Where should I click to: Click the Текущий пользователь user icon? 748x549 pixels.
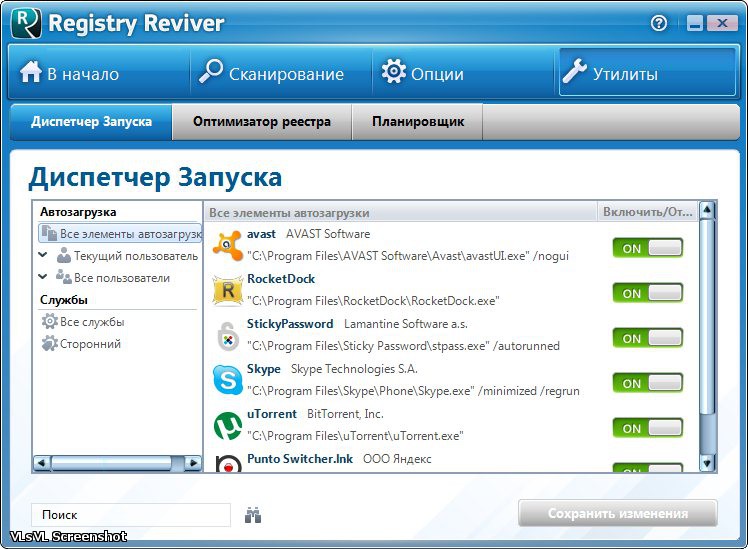[x=63, y=255]
